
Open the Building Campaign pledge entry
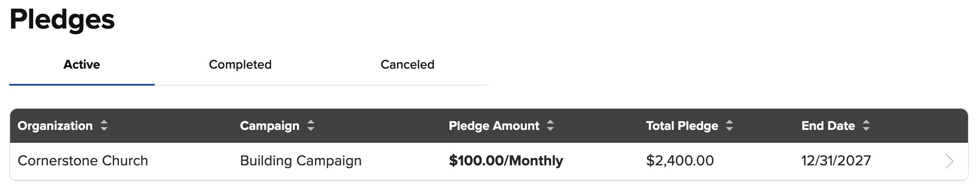coord(301,161)
